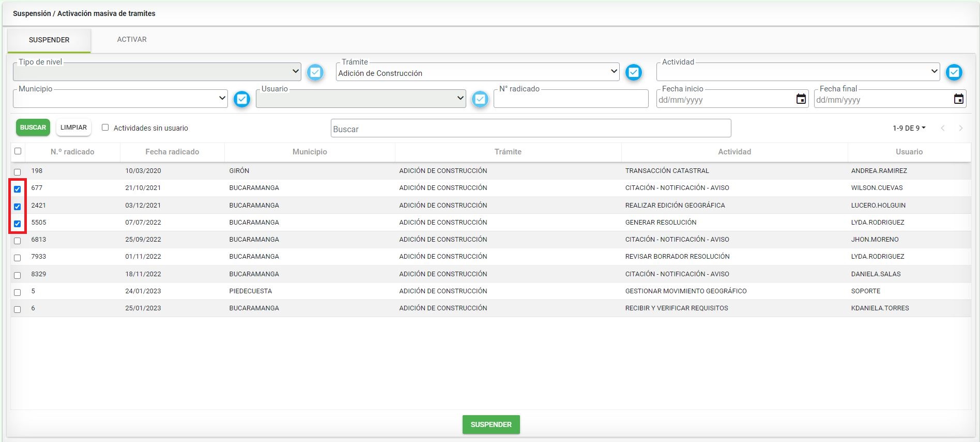Enable Actividades sin usuario checkbox
Screen dimensions: 980x442
(x=105, y=128)
